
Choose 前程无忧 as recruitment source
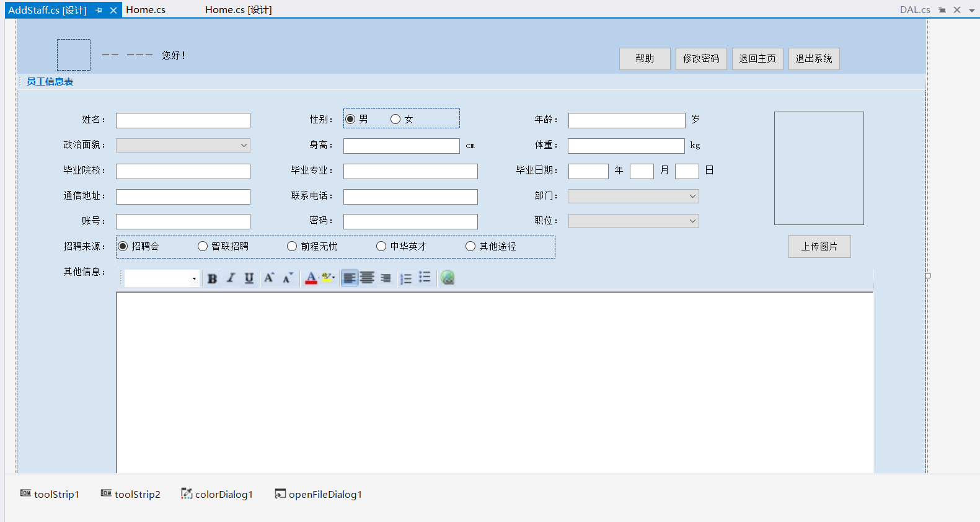312,246
